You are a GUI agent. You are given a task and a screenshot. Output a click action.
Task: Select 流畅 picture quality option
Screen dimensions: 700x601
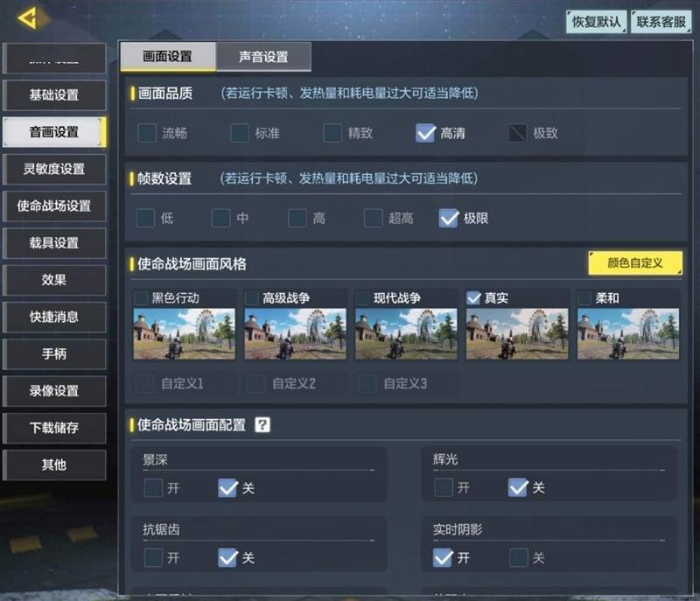pyautogui.click(x=147, y=133)
